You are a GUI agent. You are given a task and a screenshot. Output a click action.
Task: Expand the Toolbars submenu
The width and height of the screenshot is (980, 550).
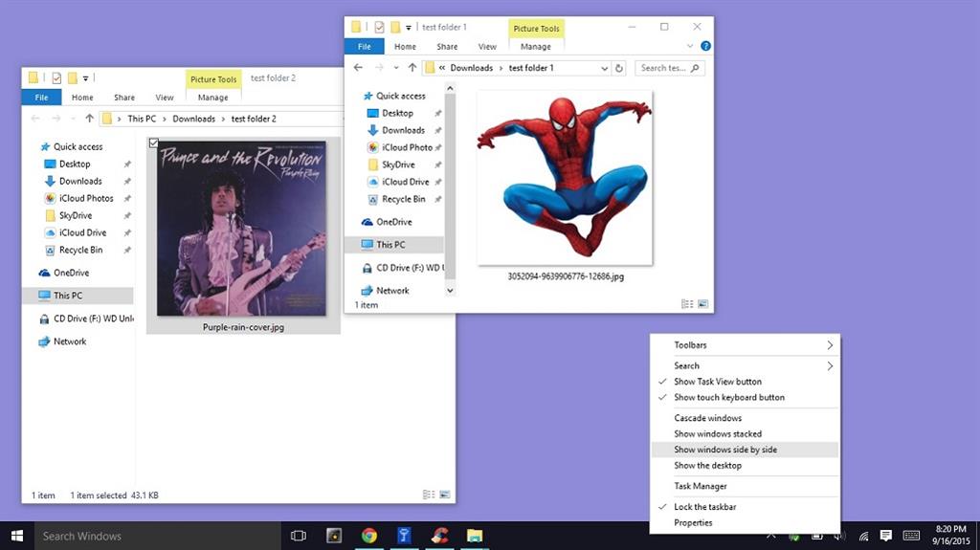(x=745, y=345)
